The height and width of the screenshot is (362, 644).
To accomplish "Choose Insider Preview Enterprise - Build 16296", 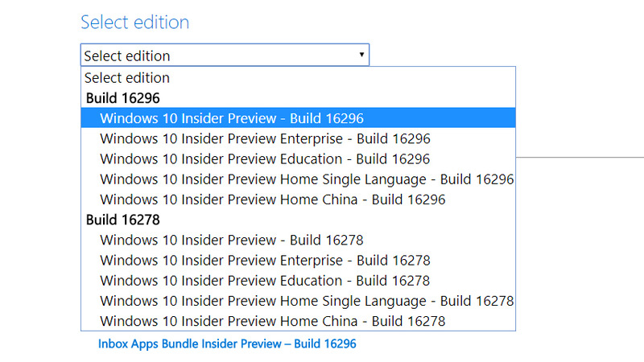I will click(265, 138).
